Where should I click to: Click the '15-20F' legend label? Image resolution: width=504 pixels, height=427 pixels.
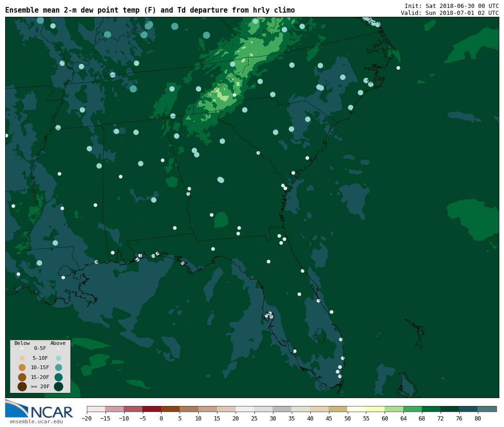point(40,377)
